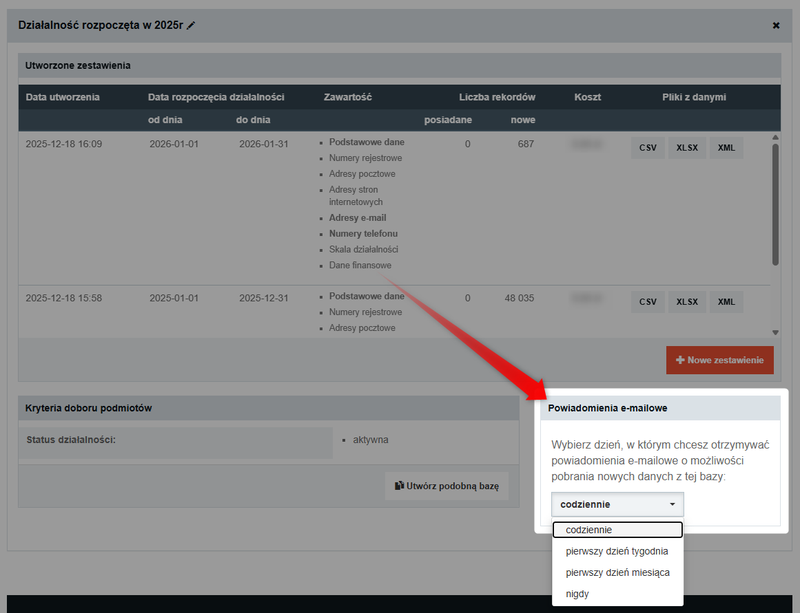The image size is (800, 613).
Task: Export XML for the second table row
Action: coord(724,301)
